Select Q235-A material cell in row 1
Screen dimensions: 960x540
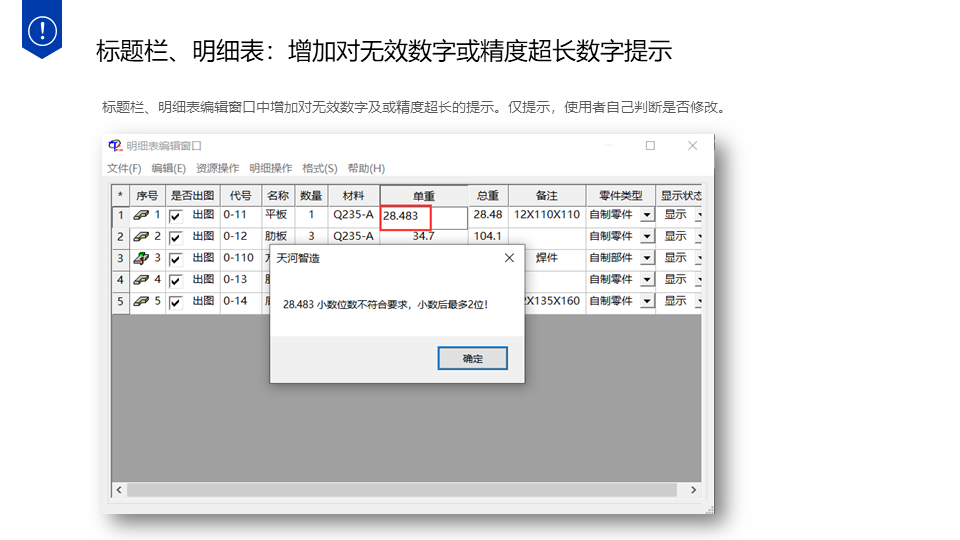click(353, 215)
